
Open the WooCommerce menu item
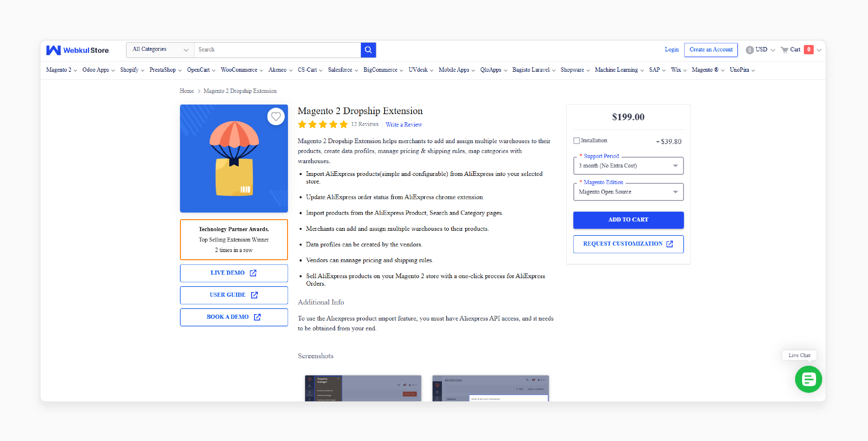click(242, 70)
